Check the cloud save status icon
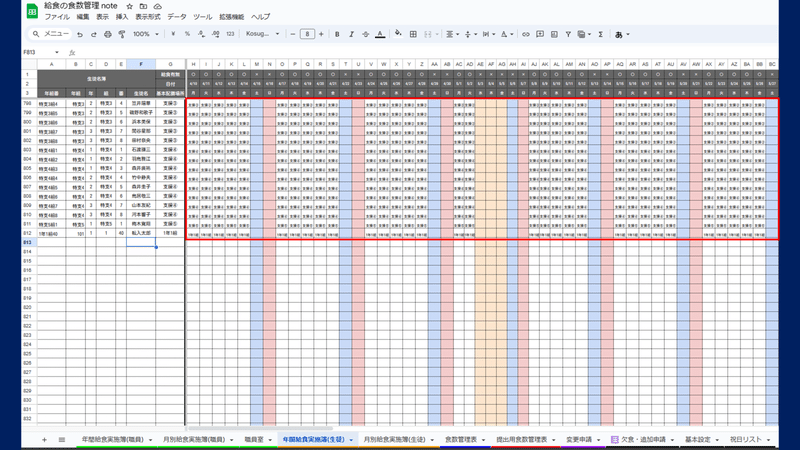This screenshot has width=800, height=450. 158,6
